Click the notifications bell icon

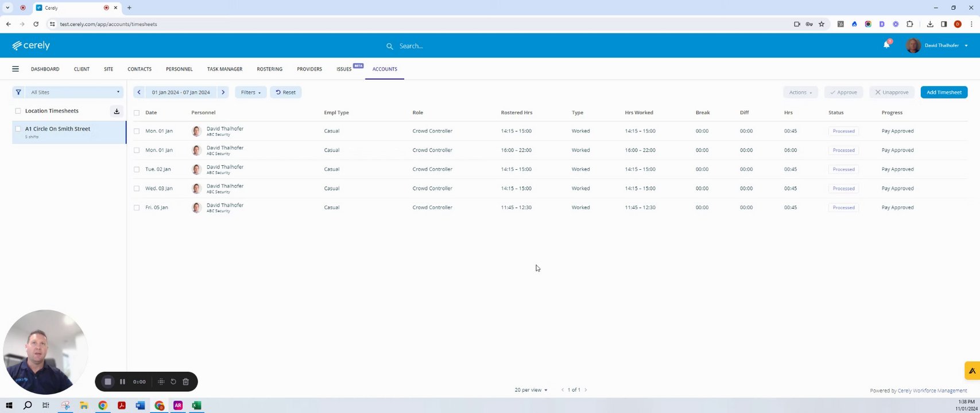click(886, 45)
